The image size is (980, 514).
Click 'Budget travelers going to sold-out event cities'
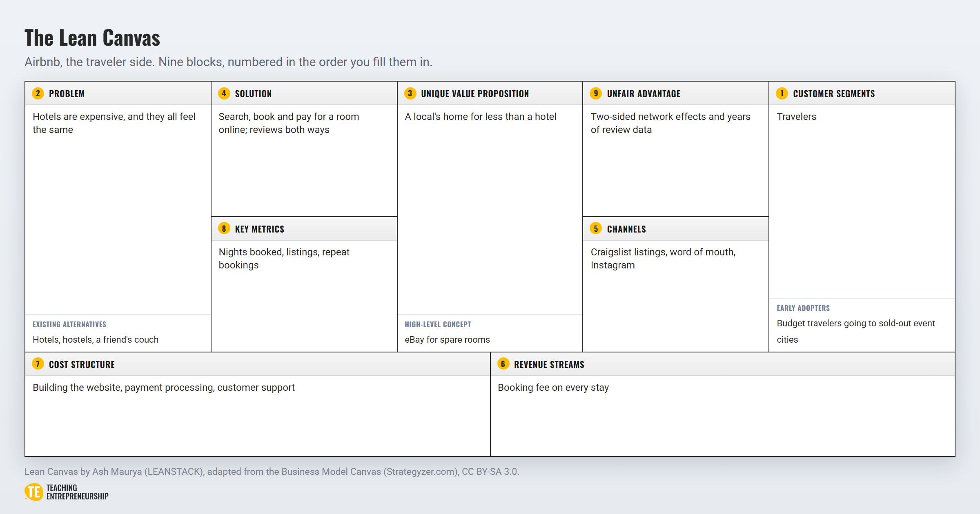(856, 331)
